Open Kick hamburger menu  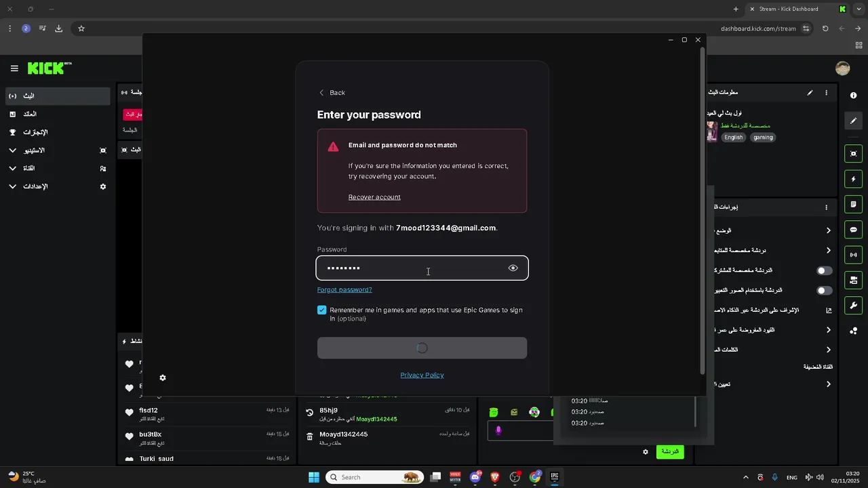point(14,68)
